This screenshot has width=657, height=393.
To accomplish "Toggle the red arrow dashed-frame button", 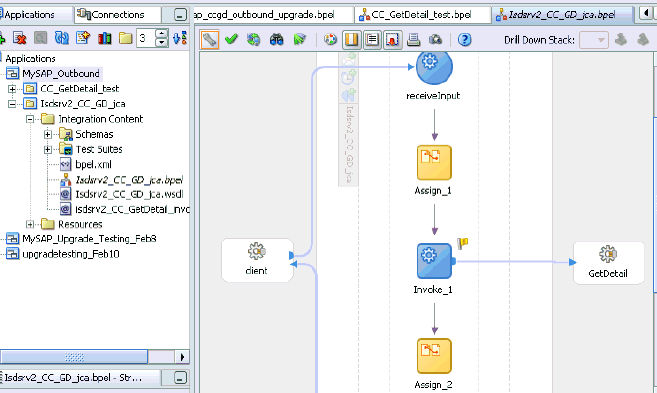I will pyautogui.click(x=393, y=40).
